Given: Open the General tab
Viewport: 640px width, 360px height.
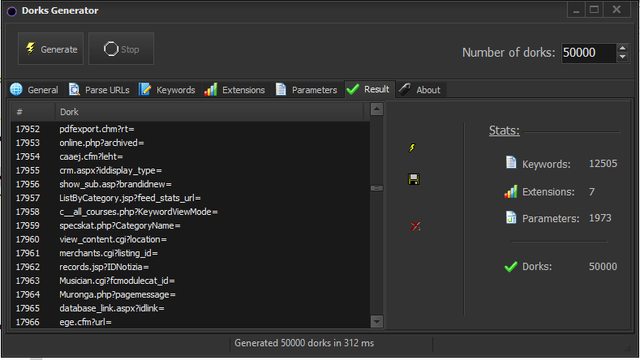Looking at the screenshot, I should pyautogui.click(x=34, y=90).
